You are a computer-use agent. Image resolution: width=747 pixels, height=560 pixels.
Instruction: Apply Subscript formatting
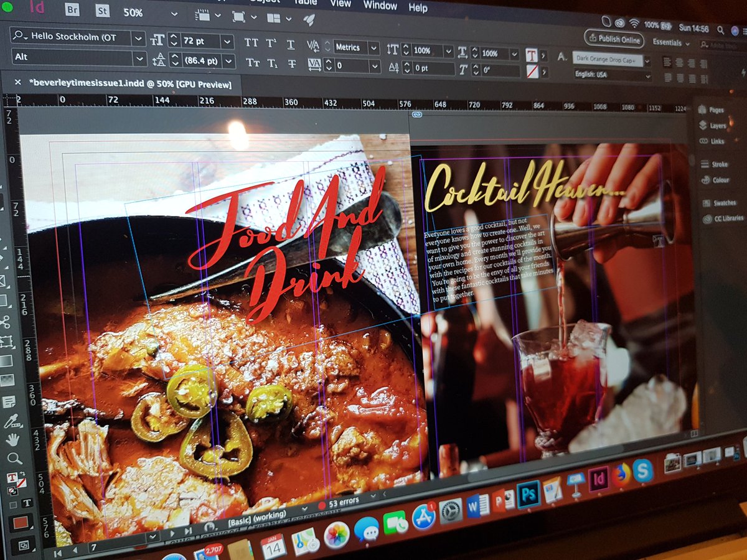click(272, 63)
